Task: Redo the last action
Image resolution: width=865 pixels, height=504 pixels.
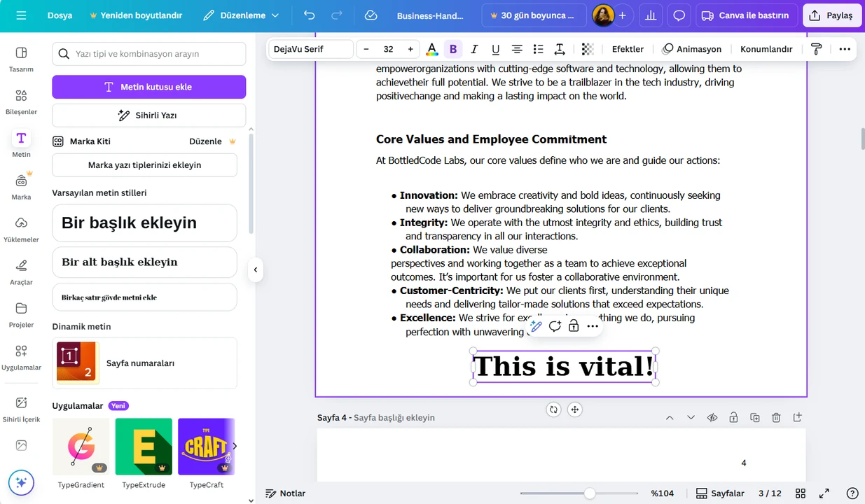Action: (337, 15)
